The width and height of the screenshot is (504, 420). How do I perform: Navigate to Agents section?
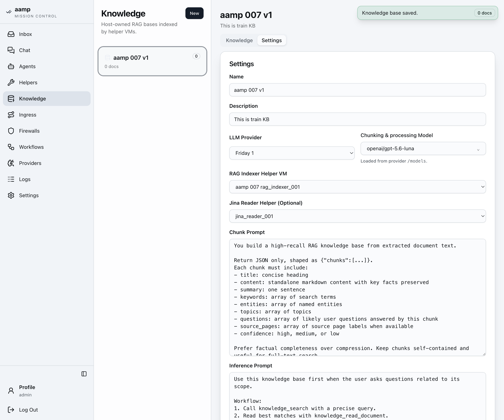pyautogui.click(x=47, y=66)
